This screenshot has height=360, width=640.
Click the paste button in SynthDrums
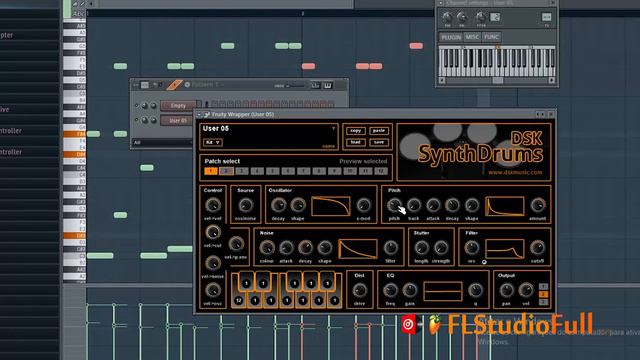pos(379,131)
